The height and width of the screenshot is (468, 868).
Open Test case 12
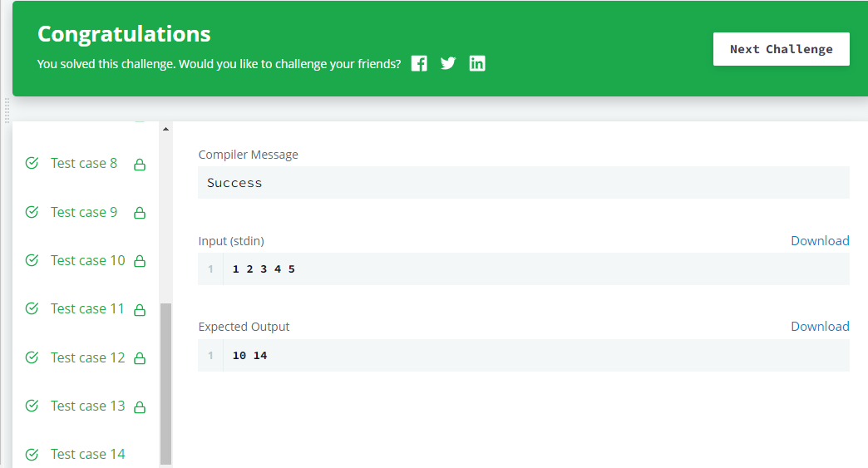pos(87,357)
